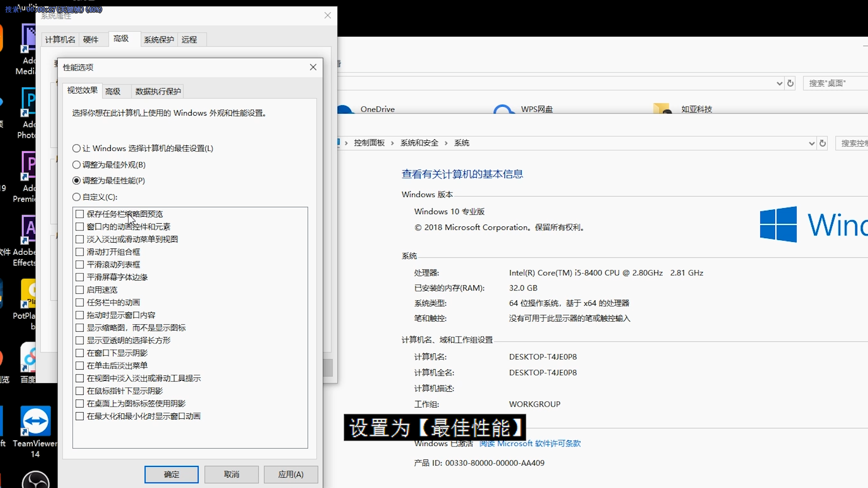This screenshot has height=488, width=868.
Task: Refresh the desktop explorer window
Action: click(x=790, y=83)
